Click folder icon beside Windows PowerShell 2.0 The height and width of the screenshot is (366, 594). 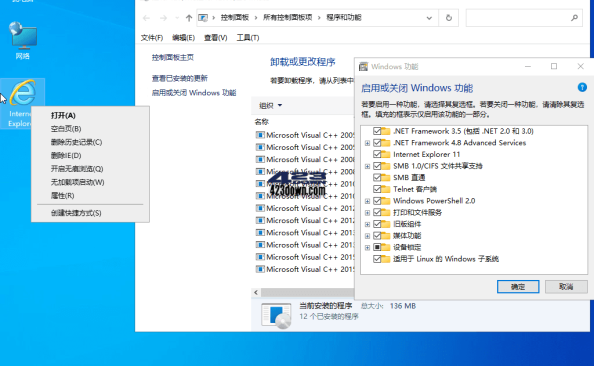pos(386,201)
